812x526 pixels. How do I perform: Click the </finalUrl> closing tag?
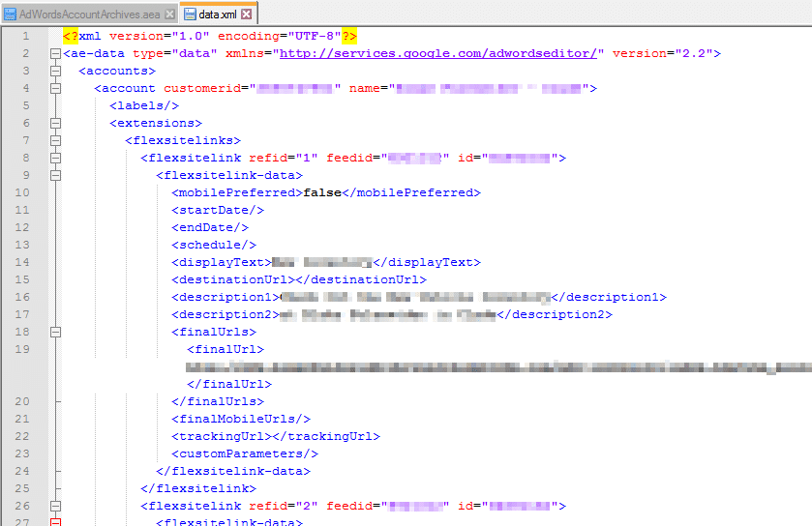click(229, 384)
